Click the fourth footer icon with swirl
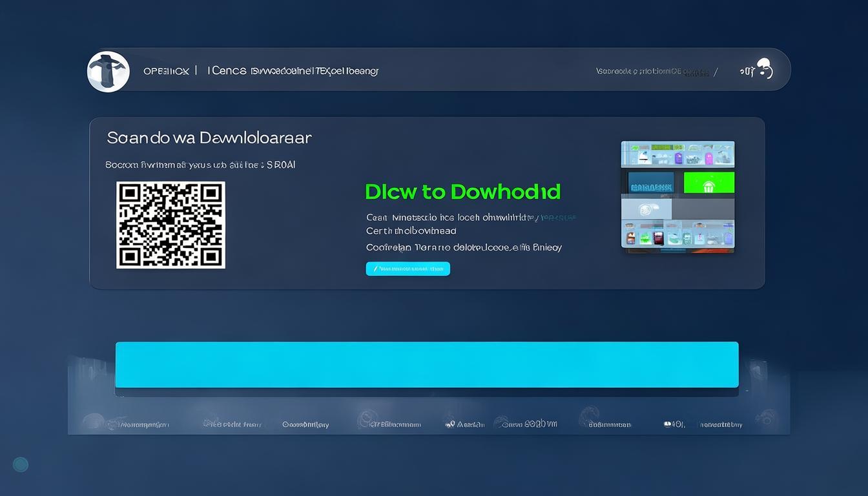The image size is (868, 496). click(x=368, y=420)
